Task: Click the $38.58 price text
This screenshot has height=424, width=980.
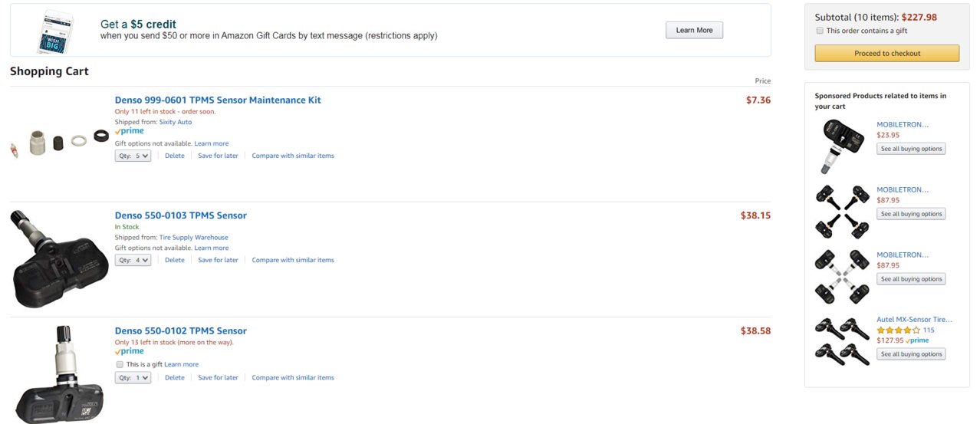Action: point(755,331)
